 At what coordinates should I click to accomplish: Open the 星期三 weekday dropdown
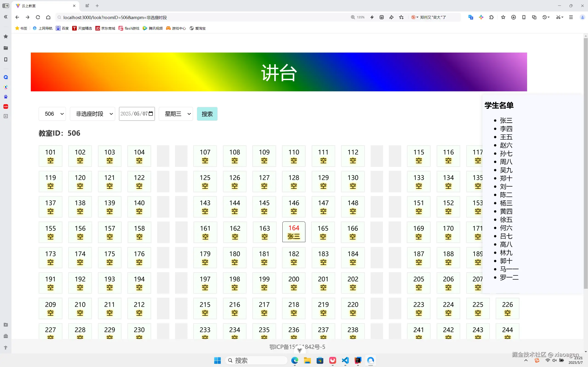(176, 114)
